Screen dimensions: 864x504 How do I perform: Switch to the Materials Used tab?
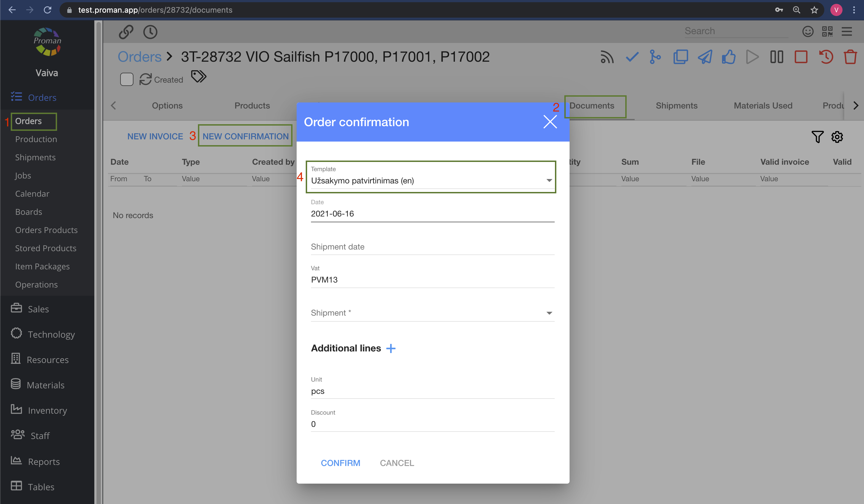(x=763, y=105)
